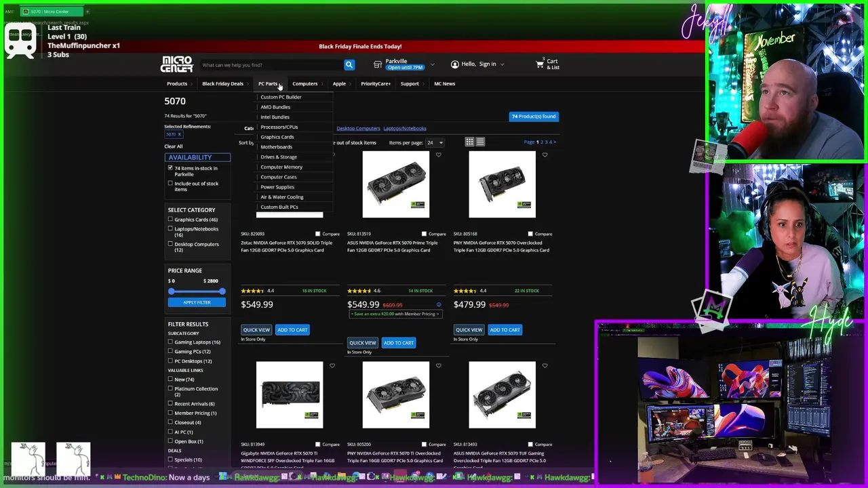Enable Include out of stock items
This screenshot has height=488, width=868.
tap(170, 184)
